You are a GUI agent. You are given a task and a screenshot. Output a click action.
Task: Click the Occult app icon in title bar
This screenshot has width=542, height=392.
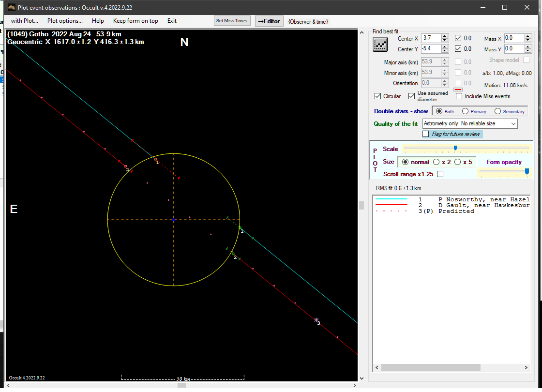pos(12,7)
